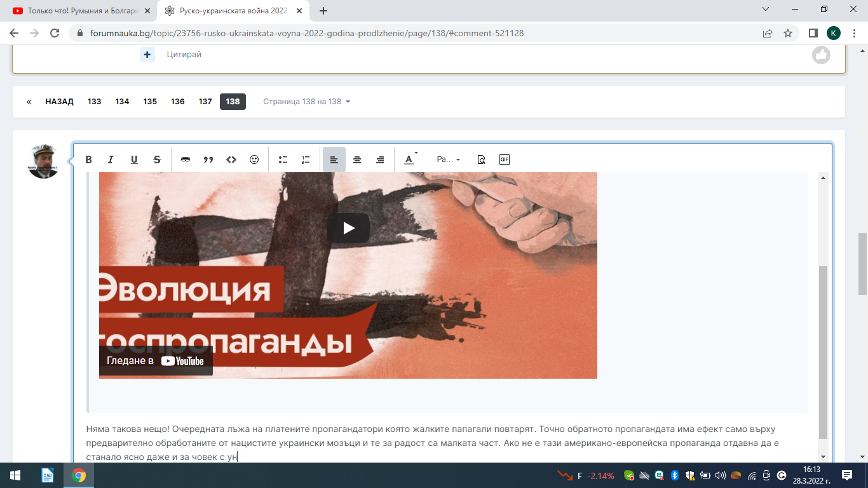This screenshot has width=868, height=488.
Task: Play the embedded YouTube video
Action: (348, 228)
